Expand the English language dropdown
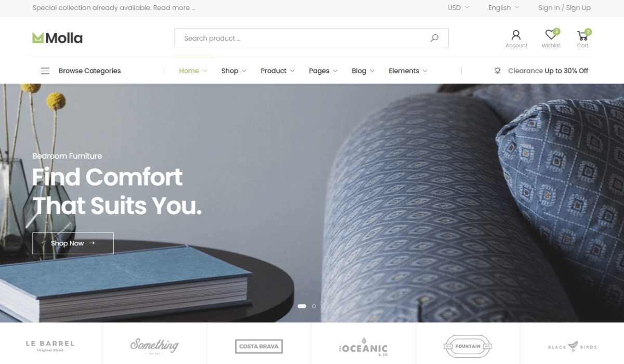This screenshot has height=364, width=624. click(x=503, y=8)
